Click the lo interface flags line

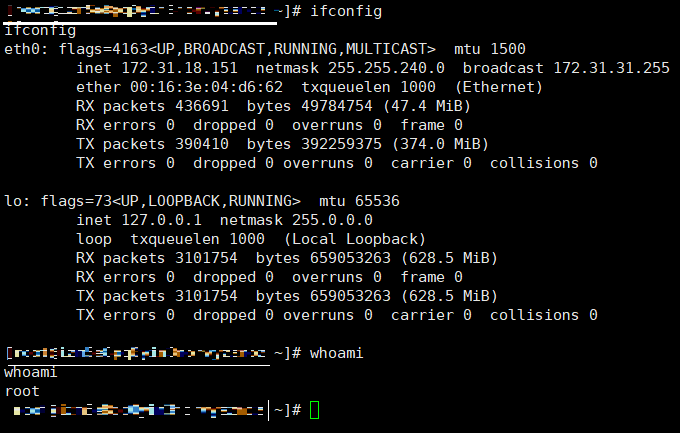pyautogui.click(x=202, y=201)
